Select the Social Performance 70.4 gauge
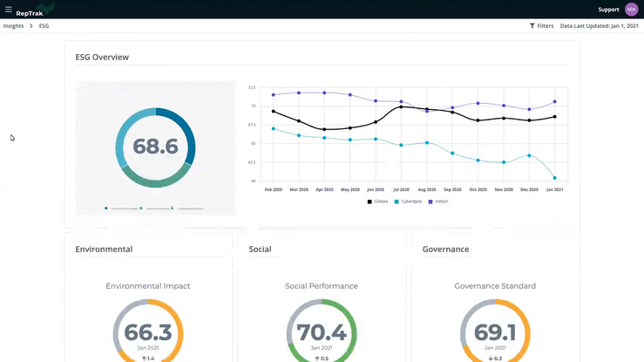 322,331
